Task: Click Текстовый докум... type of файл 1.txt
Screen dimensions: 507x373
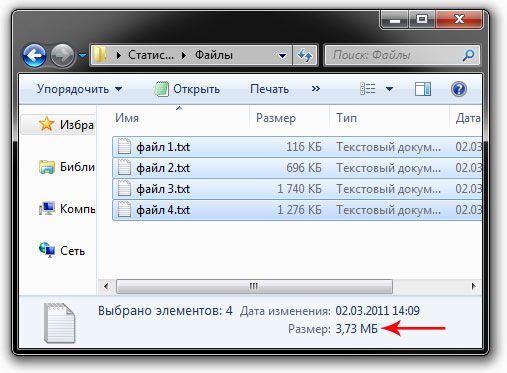Action: point(388,147)
